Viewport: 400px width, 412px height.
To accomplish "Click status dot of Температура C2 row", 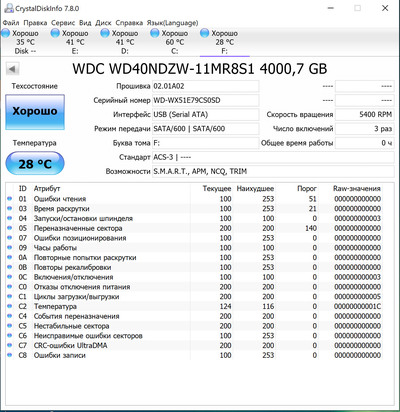I will coord(10,306).
